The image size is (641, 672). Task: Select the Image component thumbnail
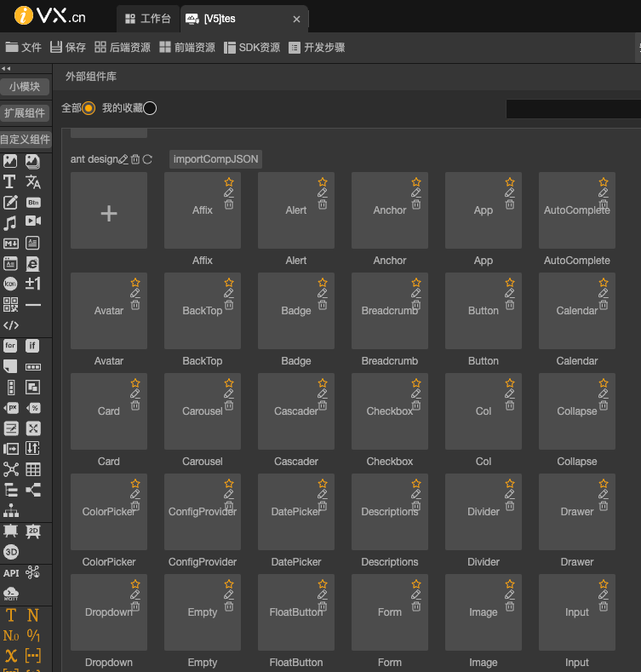coord(484,612)
